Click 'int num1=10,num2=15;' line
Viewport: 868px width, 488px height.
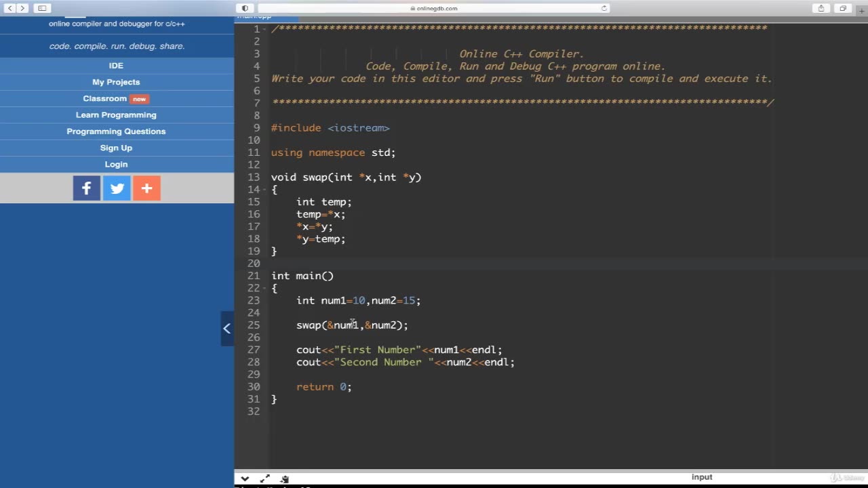(x=358, y=300)
